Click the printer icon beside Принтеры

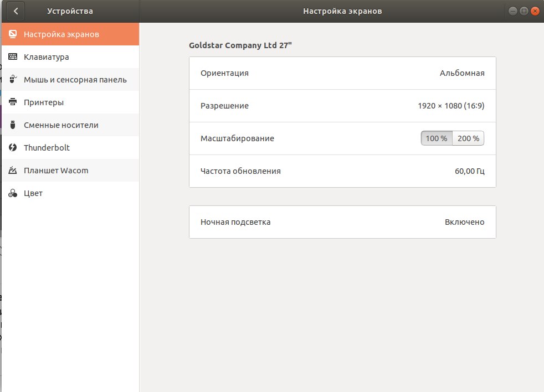point(13,102)
